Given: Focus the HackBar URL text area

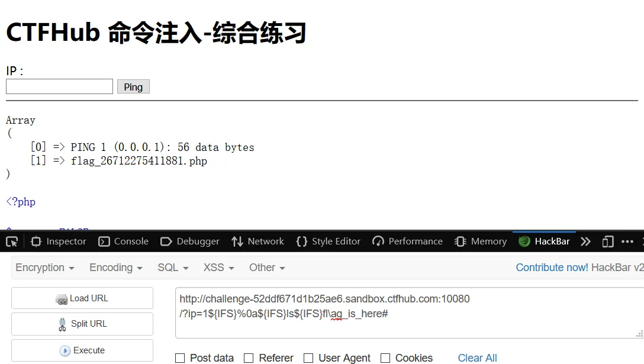Looking at the screenshot, I should pos(409,313).
